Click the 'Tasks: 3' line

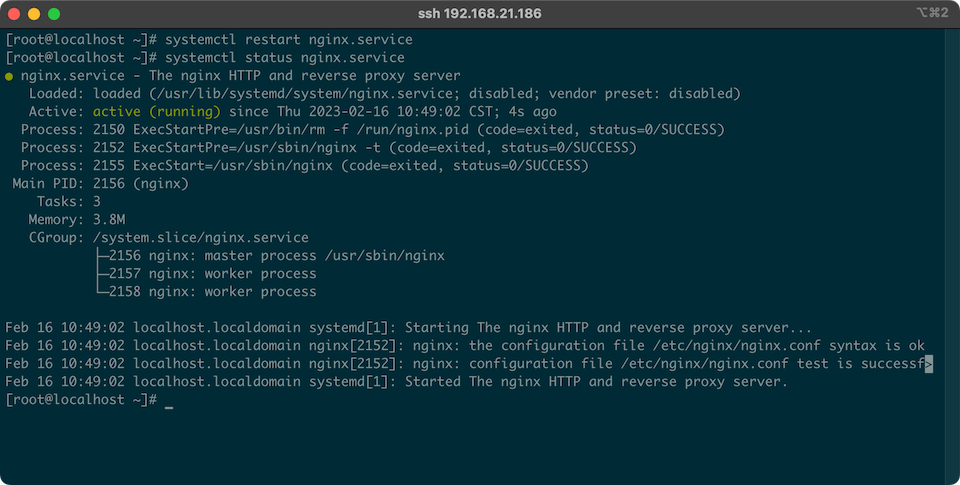[69, 201]
